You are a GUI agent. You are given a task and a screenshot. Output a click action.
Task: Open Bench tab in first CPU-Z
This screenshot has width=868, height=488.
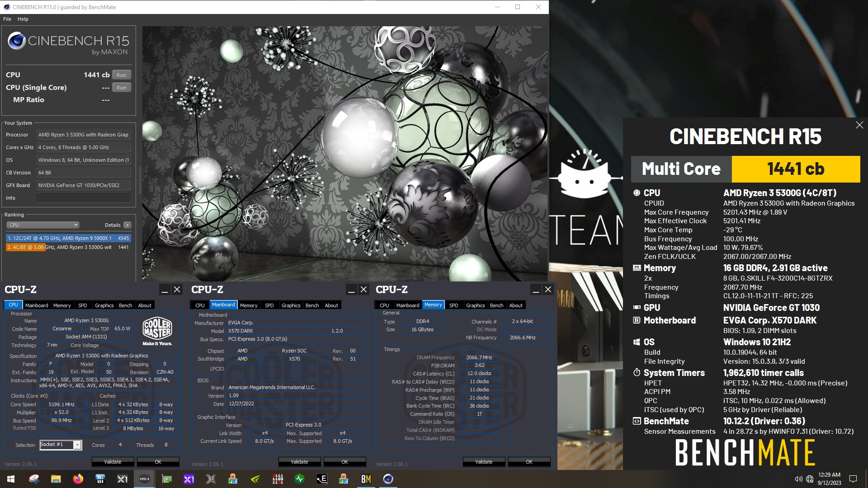tap(125, 305)
